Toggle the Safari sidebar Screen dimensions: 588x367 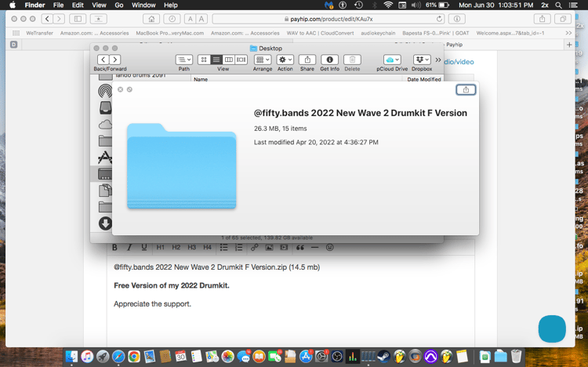click(x=78, y=19)
